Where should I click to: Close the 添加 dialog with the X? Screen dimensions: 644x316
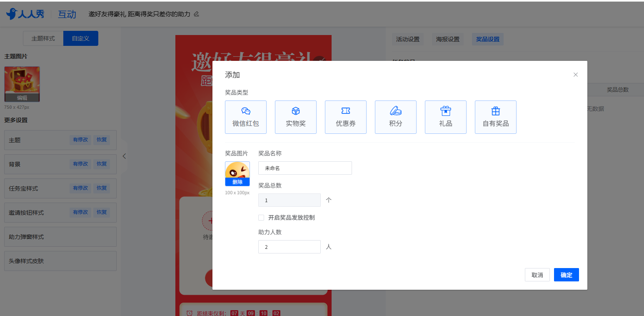point(576,75)
